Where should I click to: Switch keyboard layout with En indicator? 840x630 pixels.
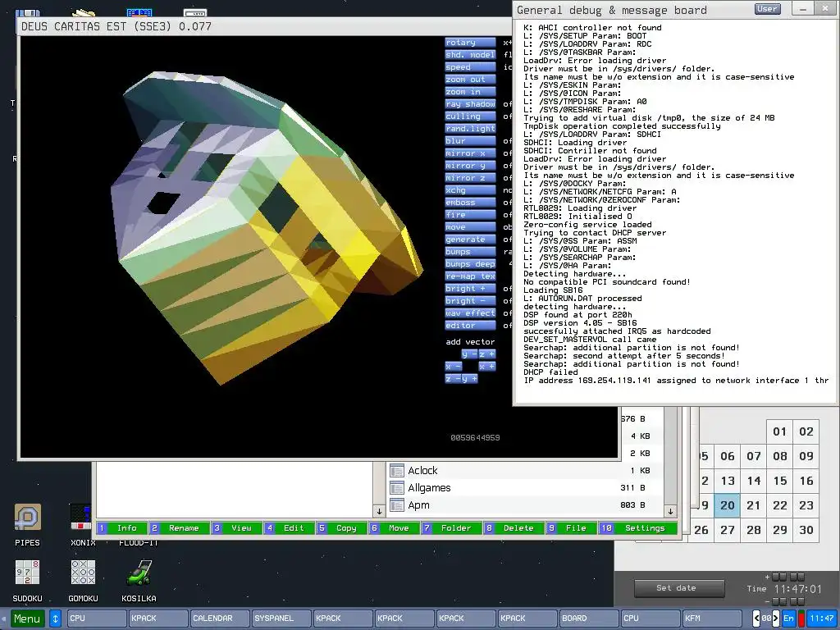(x=788, y=619)
